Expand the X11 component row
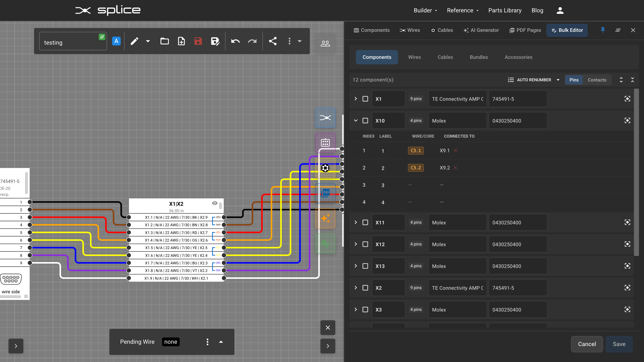644x362 pixels. (x=356, y=222)
